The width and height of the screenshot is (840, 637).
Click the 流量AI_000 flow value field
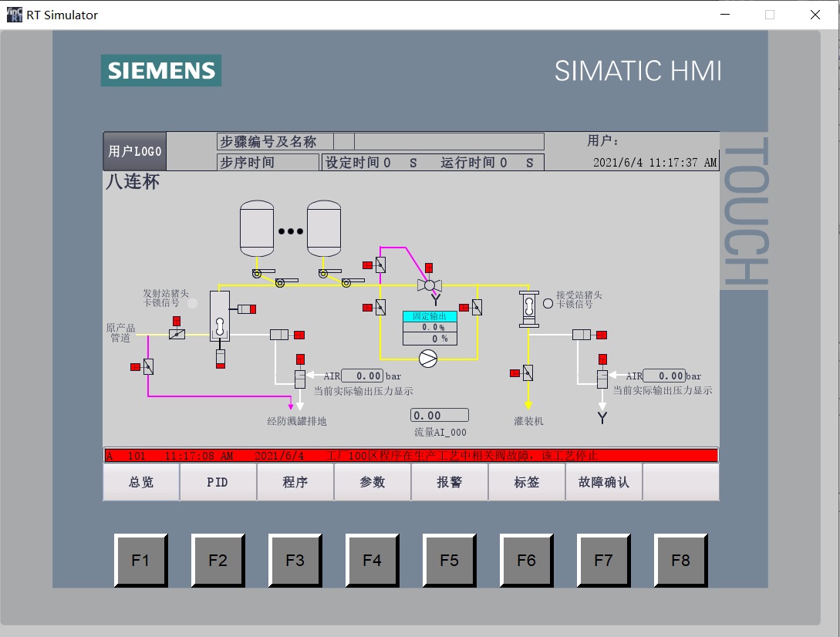click(440, 415)
